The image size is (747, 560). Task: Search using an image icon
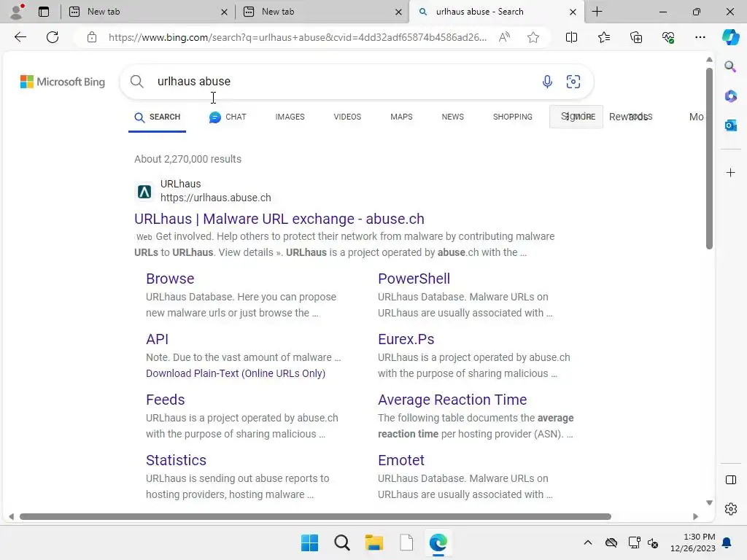[x=573, y=82]
